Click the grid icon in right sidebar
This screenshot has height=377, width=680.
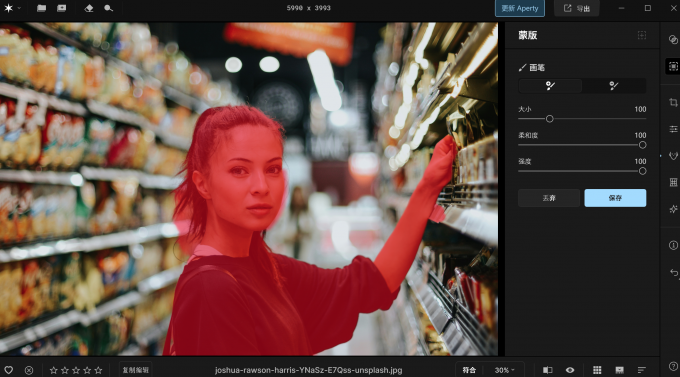673,182
